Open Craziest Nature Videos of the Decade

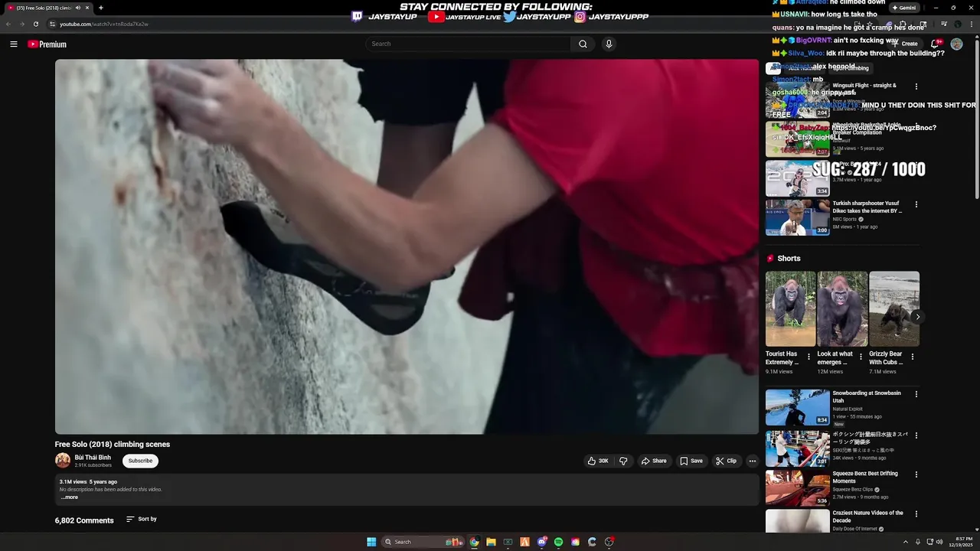tap(868, 517)
